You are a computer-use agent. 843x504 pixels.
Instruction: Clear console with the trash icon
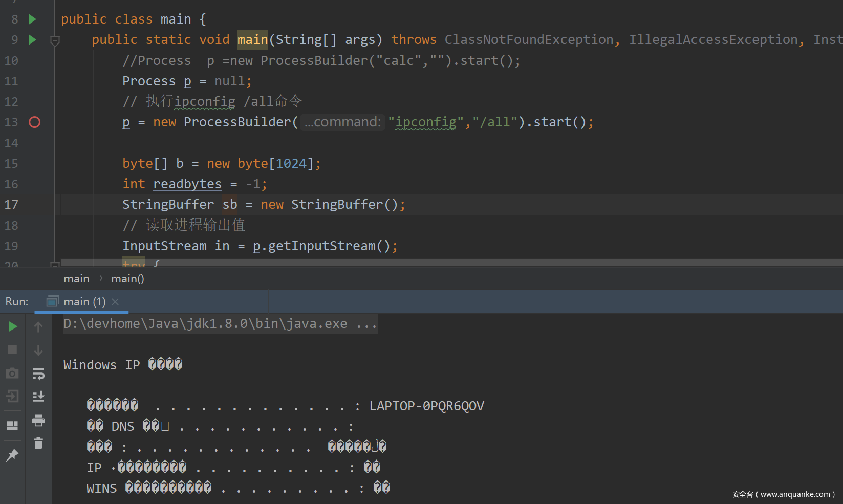(38, 444)
